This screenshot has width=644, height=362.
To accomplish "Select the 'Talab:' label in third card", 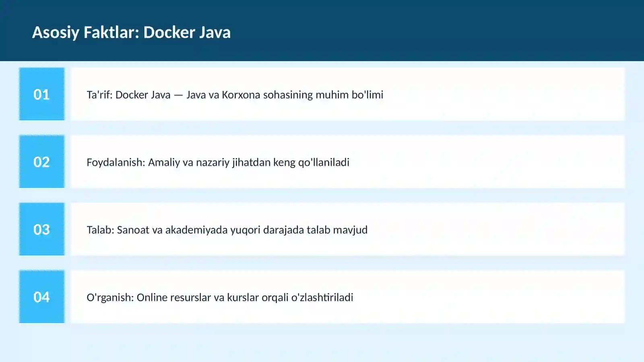I will pos(101,230).
